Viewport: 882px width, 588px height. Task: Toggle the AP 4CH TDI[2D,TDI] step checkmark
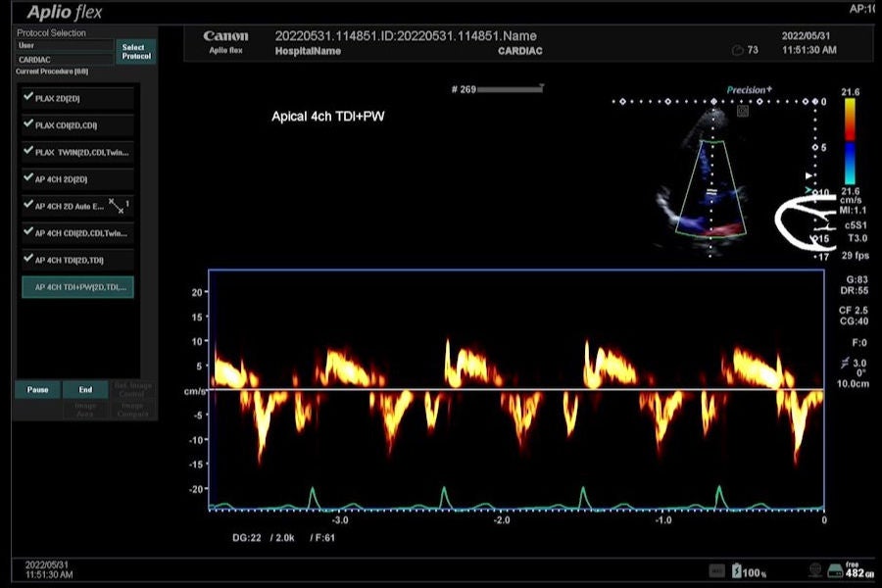[x=28, y=259]
